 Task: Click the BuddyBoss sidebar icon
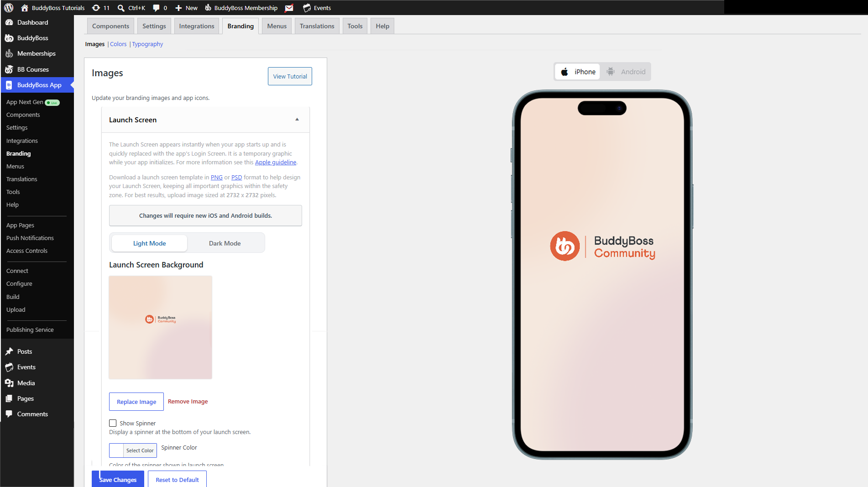pos(9,38)
